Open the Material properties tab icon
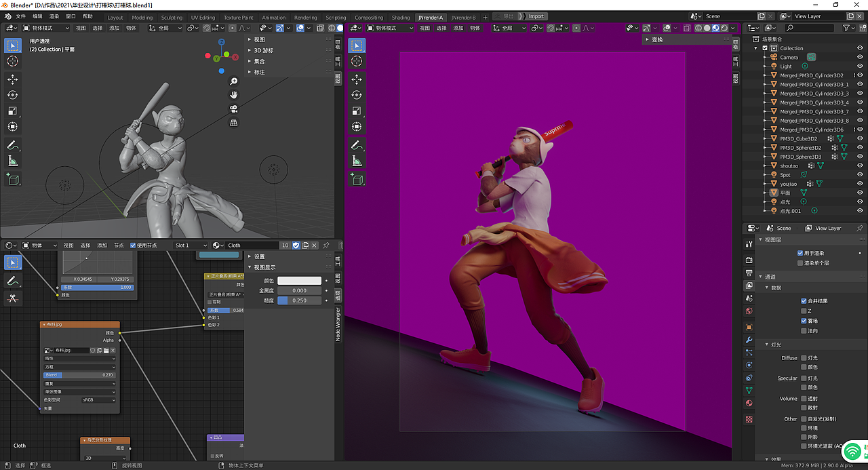The image size is (868, 470). point(749,403)
